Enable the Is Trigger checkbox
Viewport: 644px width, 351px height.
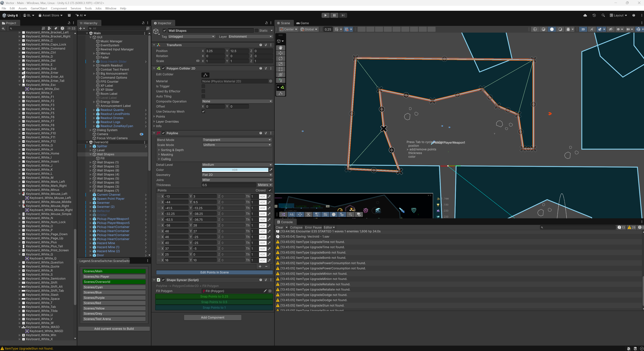click(x=203, y=86)
